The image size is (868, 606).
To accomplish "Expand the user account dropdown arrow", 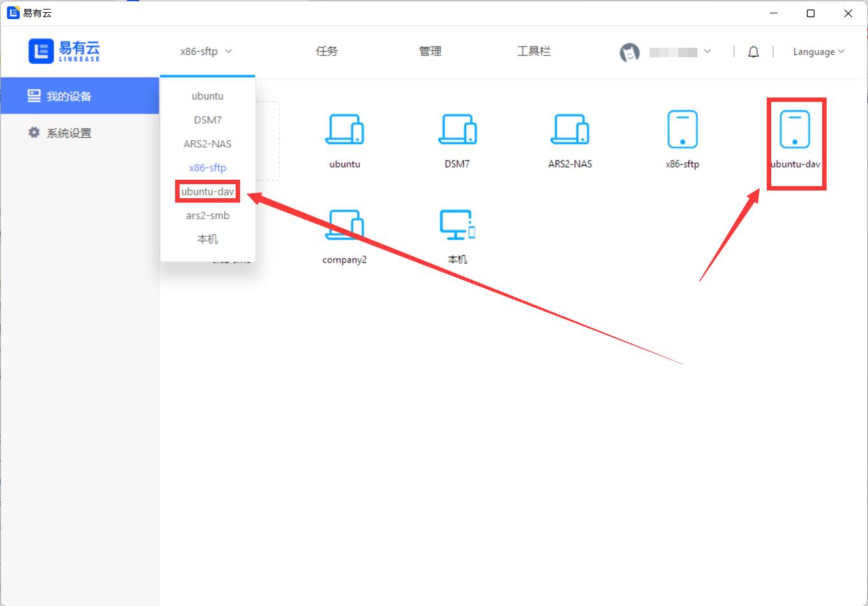I will (x=708, y=52).
